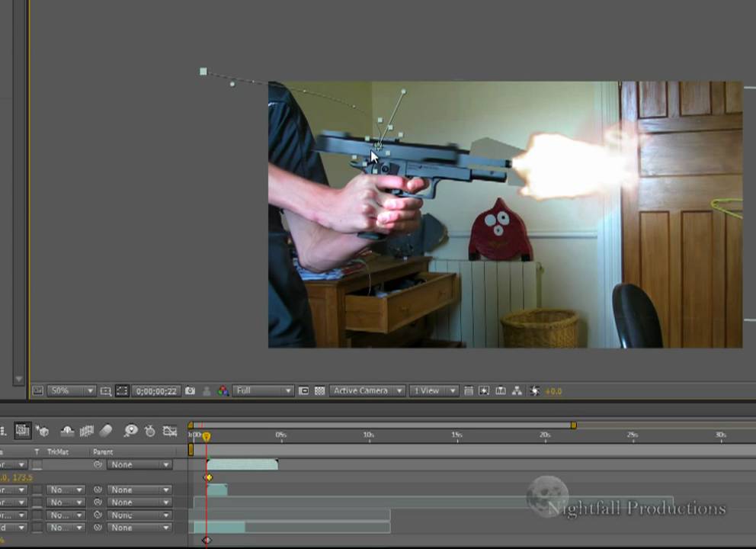
Task: Click the 10s mark on time ruler
Action: click(369, 435)
